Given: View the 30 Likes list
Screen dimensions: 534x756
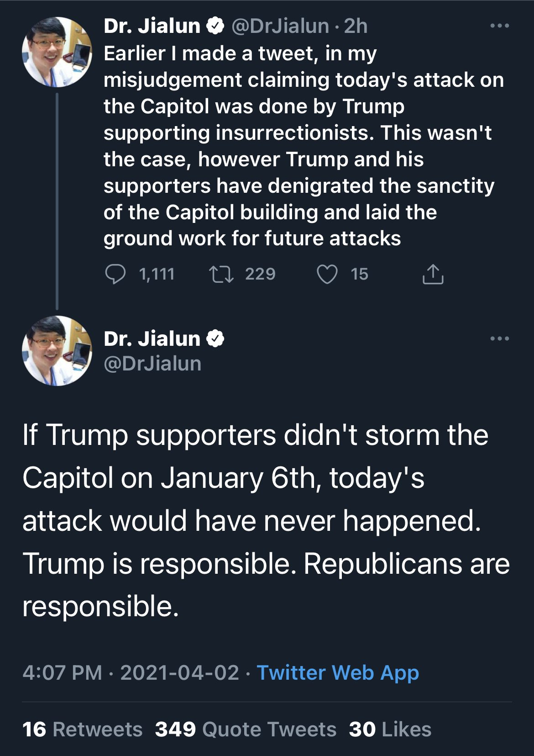Looking at the screenshot, I should coord(390,730).
